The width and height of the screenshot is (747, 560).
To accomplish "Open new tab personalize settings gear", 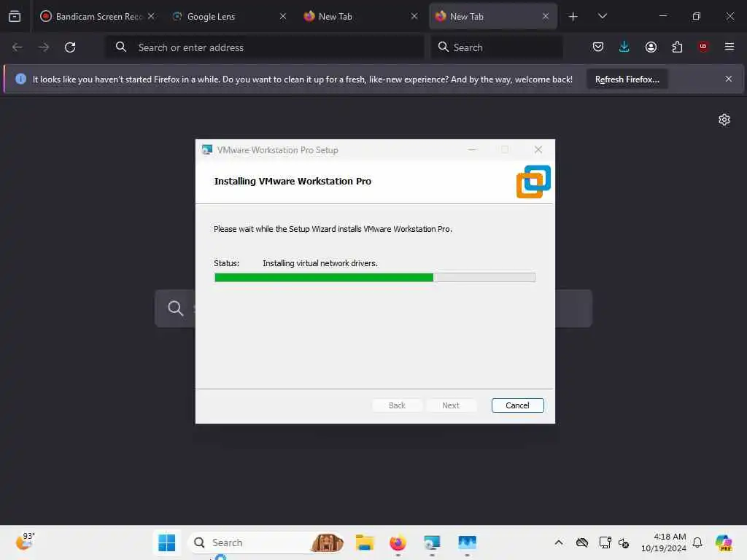I will pos(724,120).
